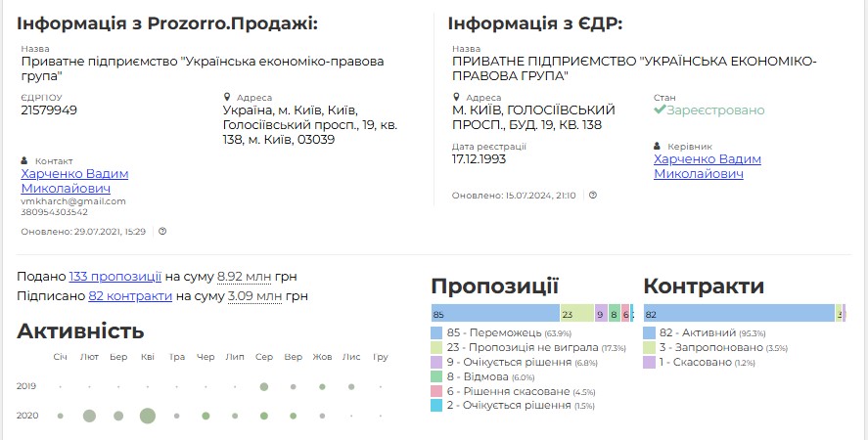
Task: Click pink swatch for 6 - Рішення скасоване
Action: (436, 391)
